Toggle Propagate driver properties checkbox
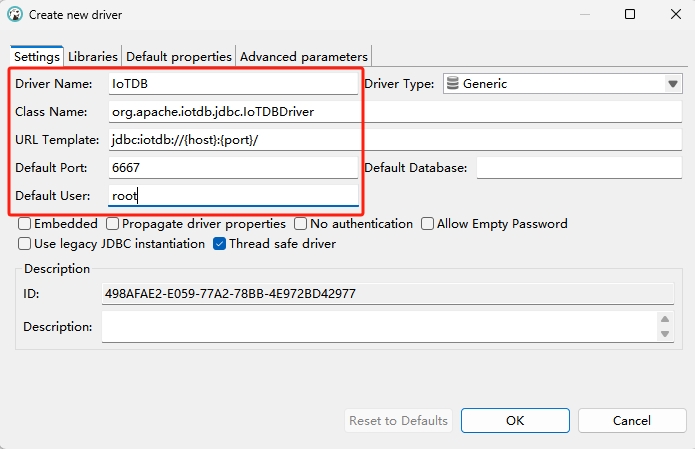This screenshot has height=449, width=695. (x=113, y=224)
